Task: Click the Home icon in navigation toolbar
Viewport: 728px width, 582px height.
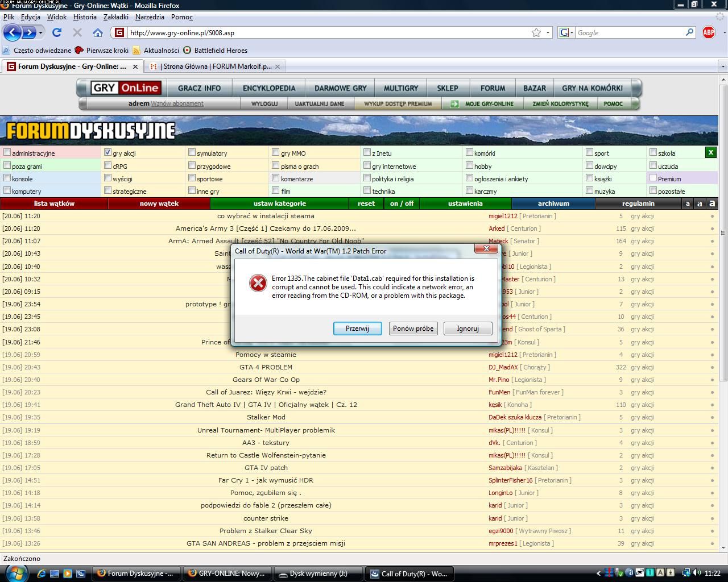Action: [98, 32]
